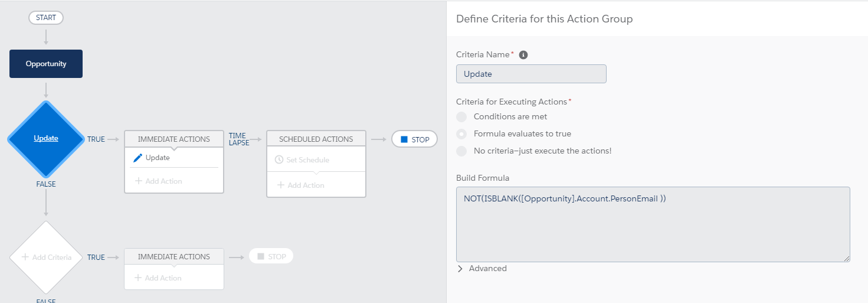Click plus Add Action under Update action
Viewport: 868px width, 303px height.
tap(158, 181)
